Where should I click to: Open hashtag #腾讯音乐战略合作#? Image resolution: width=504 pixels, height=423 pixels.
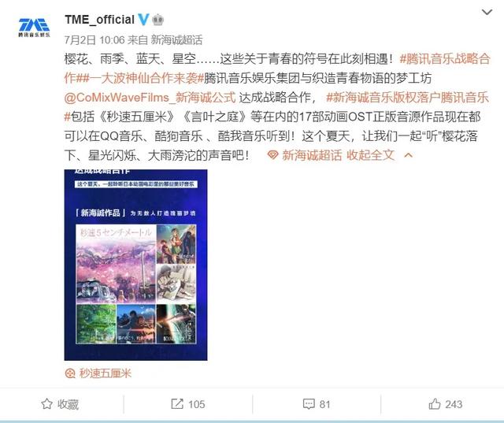click(x=277, y=69)
